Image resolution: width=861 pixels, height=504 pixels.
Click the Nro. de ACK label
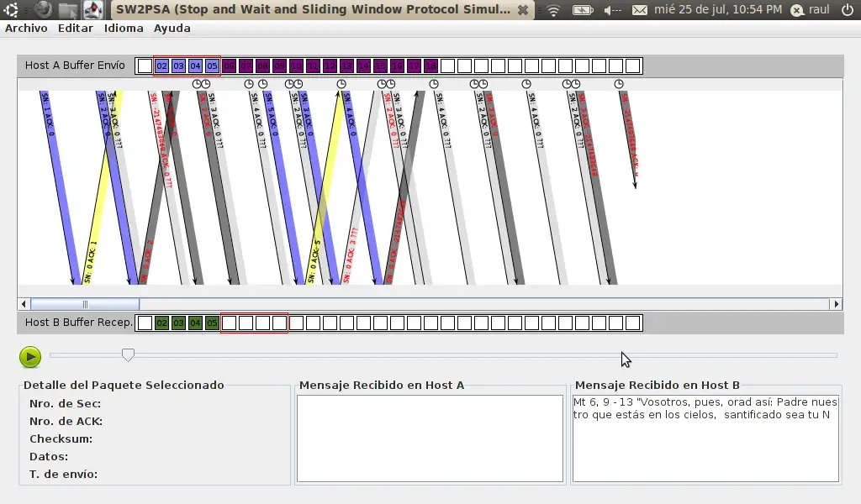(66, 421)
